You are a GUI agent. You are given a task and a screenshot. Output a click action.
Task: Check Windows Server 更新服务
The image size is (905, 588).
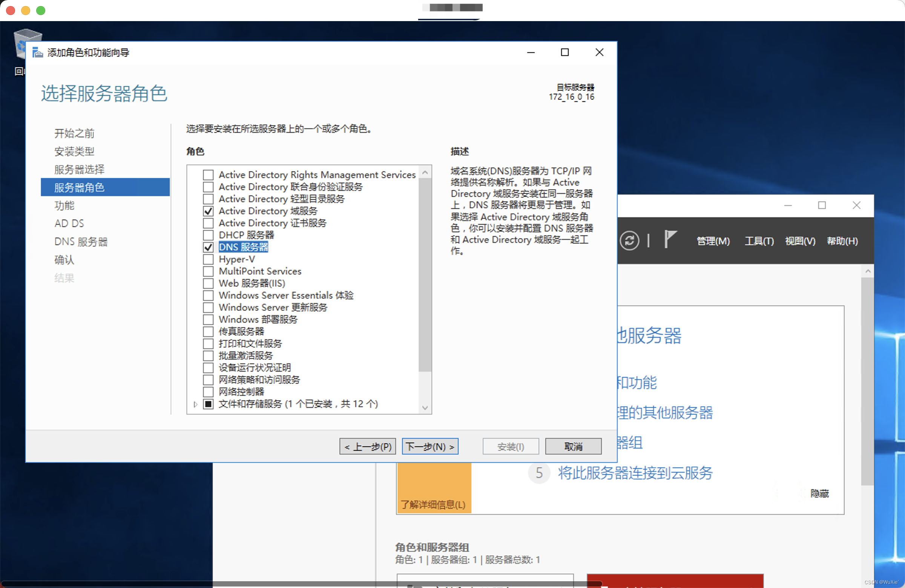click(208, 308)
